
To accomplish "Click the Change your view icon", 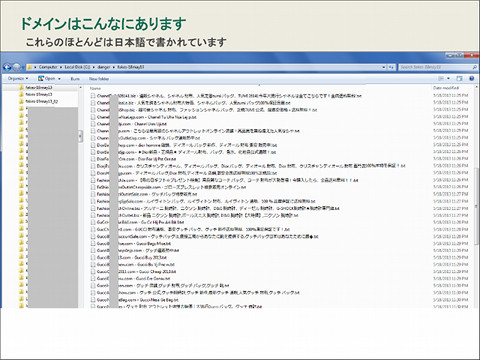I will (x=441, y=79).
